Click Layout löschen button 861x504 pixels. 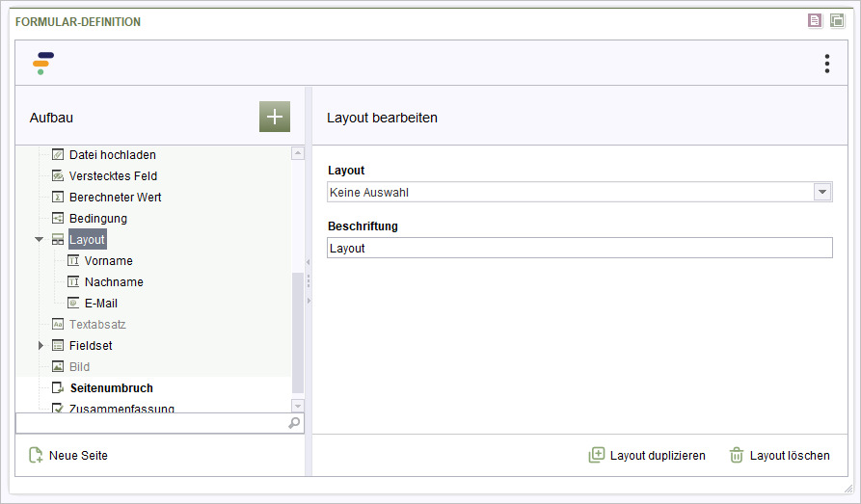coord(779,455)
